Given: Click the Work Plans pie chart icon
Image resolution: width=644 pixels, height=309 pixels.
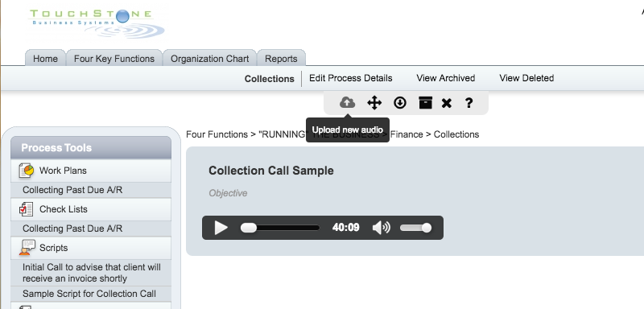Looking at the screenshot, I should [27, 171].
